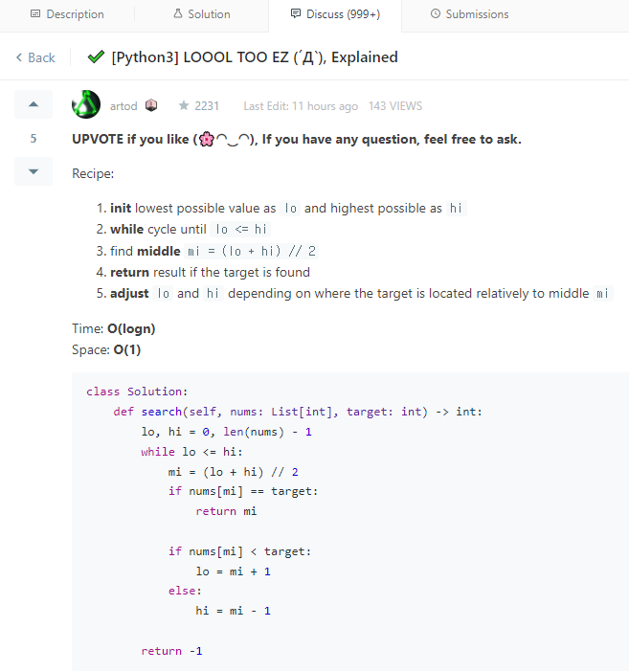Image resolution: width=629 pixels, height=672 pixels.
Task: Click the 'lo = mi + 1' code line
Action: point(234,571)
